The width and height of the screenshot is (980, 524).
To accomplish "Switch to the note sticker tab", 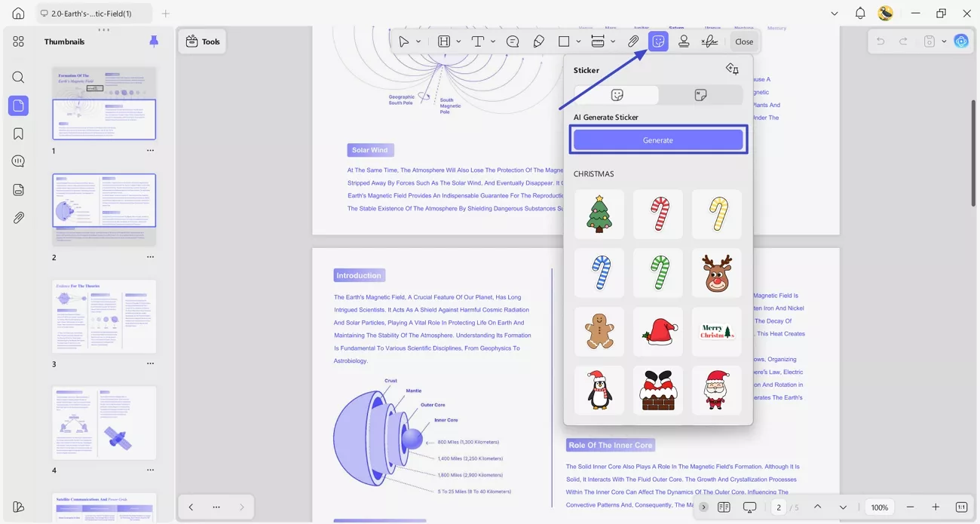I will point(700,95).
